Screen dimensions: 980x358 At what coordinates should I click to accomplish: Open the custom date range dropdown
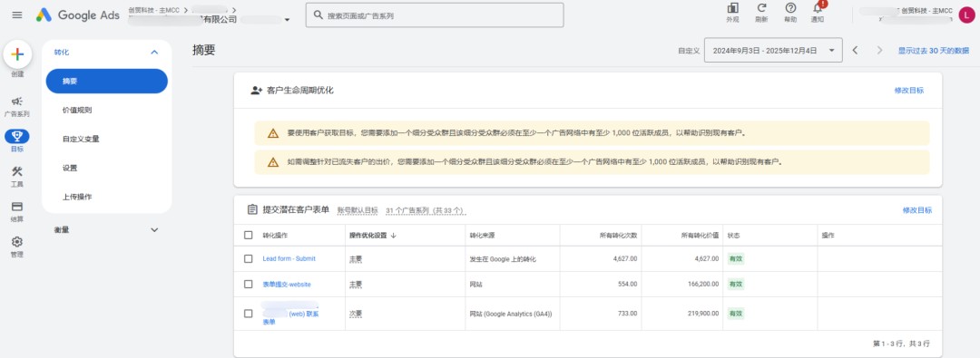[x=773, y=51]
